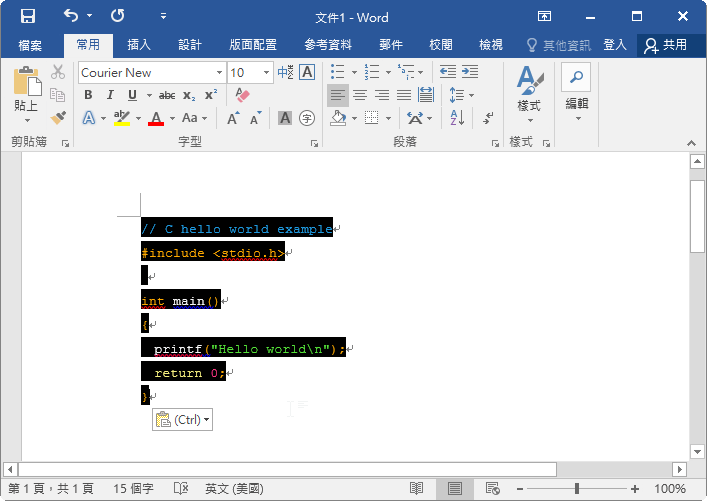Click the enclosed character 字 icon
Viewport: 707px width, 501px height.
coord(307,118)
